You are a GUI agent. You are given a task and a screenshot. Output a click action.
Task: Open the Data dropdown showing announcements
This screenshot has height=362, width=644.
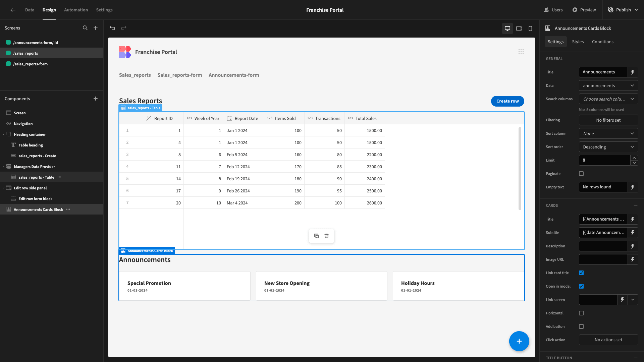[608, 85]
